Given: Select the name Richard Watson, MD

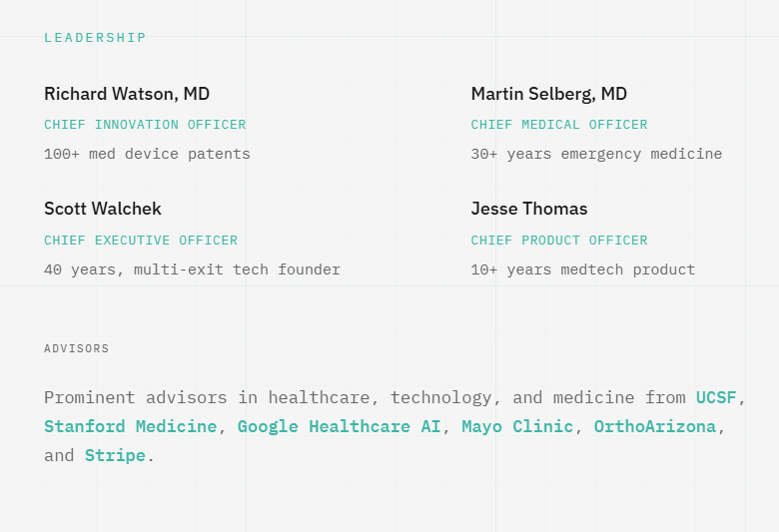Looking at the screenshot, I should point(127,94).
